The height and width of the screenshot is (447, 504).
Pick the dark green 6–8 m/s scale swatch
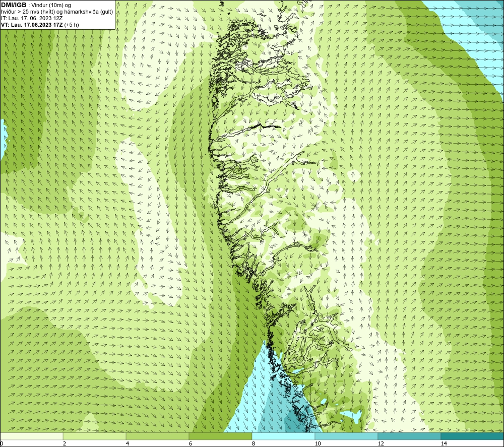[x=221, y=436]
